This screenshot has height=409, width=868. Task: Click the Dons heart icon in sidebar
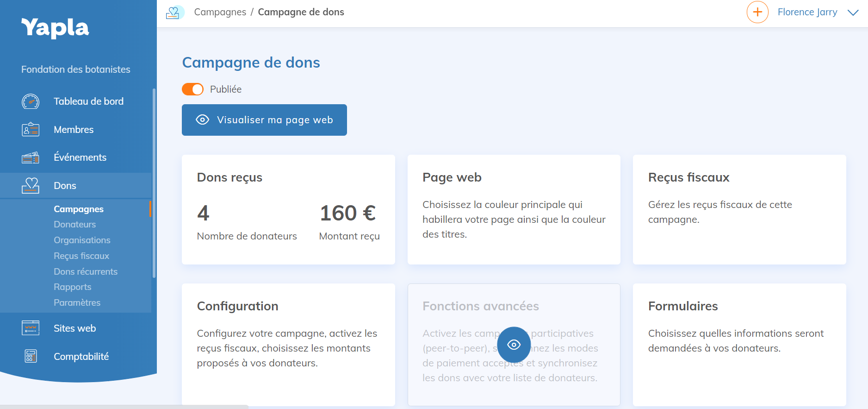coord(31,186)
